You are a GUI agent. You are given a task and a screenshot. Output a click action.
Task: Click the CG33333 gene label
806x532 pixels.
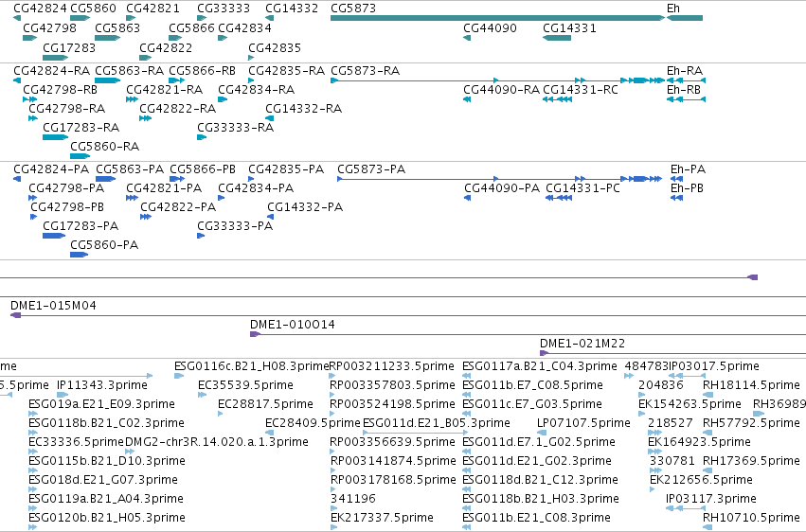pos(224,9)
